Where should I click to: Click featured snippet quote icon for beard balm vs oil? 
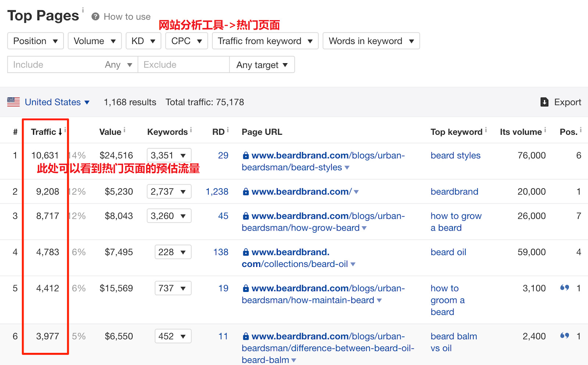point(564,336)
